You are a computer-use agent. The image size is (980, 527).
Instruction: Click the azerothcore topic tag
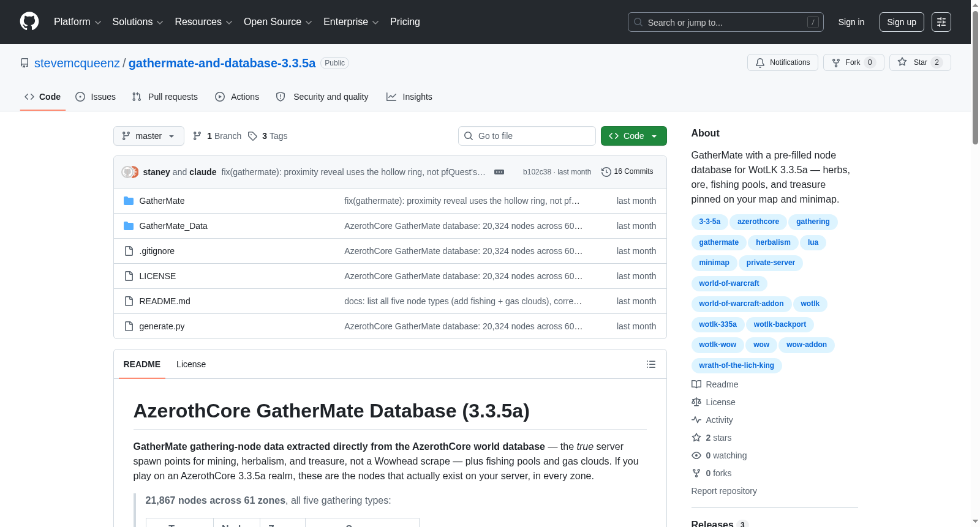(x=758, y=222)
